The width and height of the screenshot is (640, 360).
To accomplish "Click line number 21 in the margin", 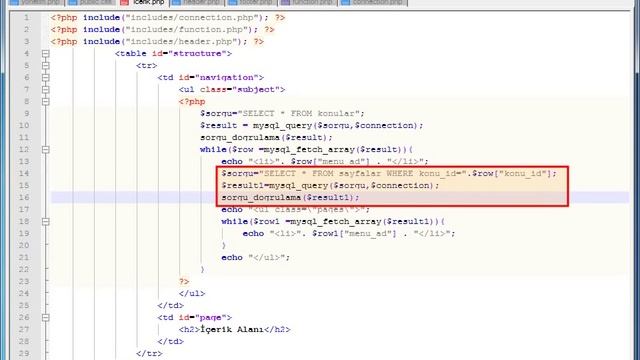I will 24,258.
